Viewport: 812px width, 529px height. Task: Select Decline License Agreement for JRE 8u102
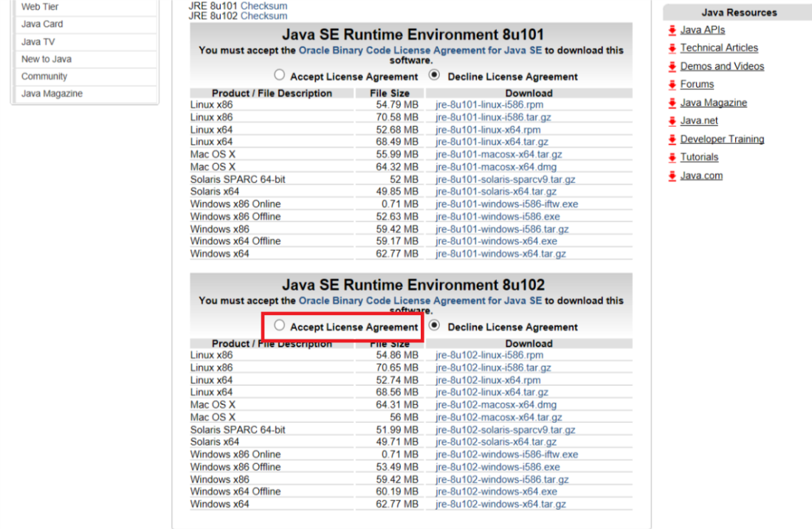pos(435,325)
